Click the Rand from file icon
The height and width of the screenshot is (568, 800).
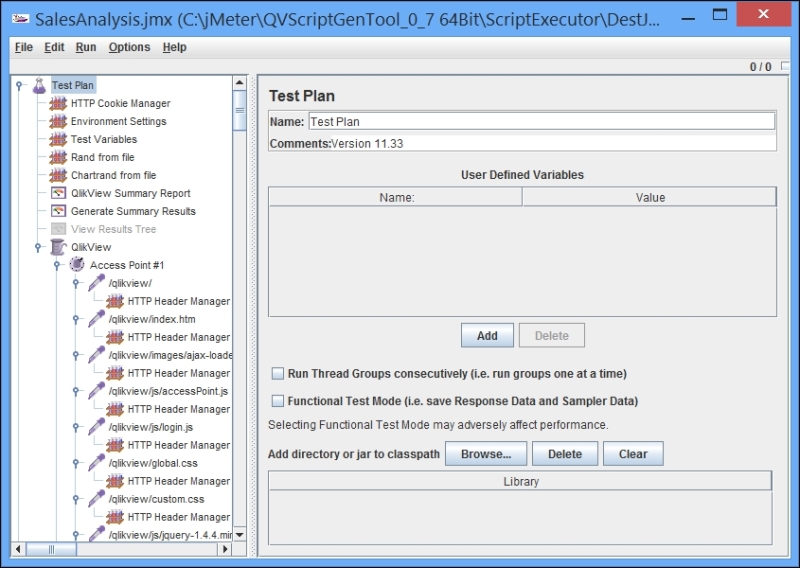(58, 157)
